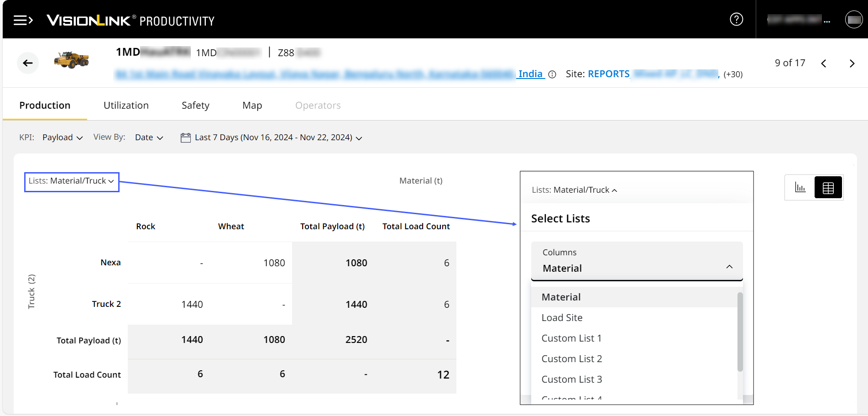Click the back arrow button
This screenshot has width=868, height=416.
click(x=28, y=63)
